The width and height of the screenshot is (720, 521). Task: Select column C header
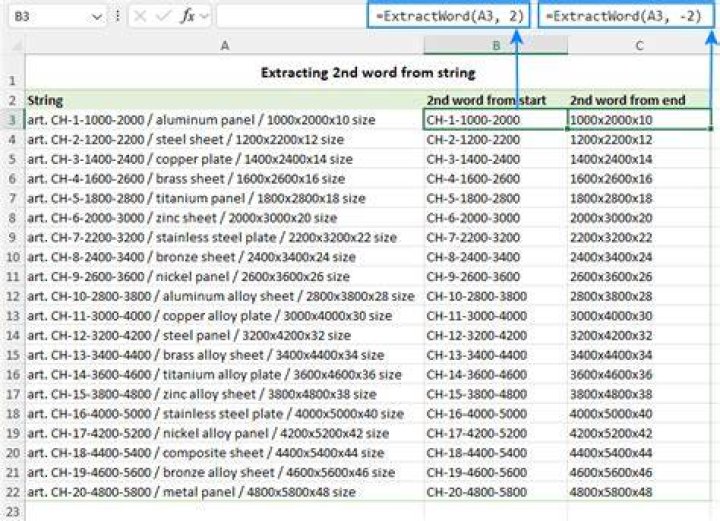coord(639,45)
